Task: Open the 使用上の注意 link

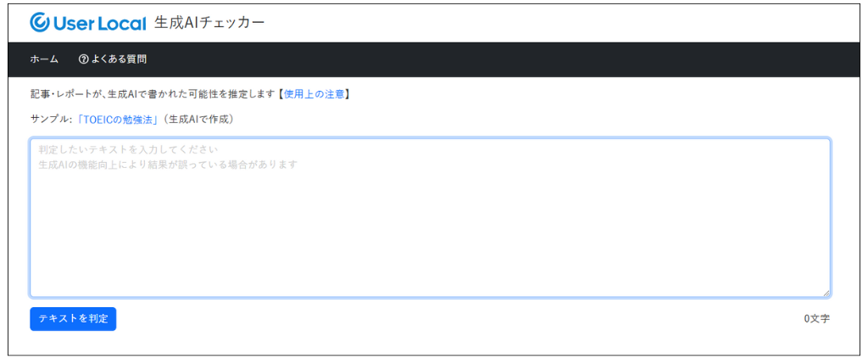Action: tap(314, 94)
